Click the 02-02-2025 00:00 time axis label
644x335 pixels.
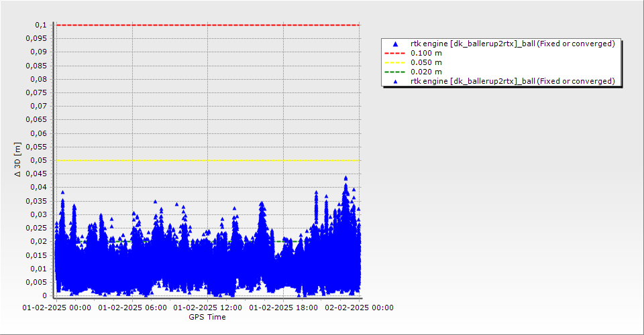coord(359,308)
